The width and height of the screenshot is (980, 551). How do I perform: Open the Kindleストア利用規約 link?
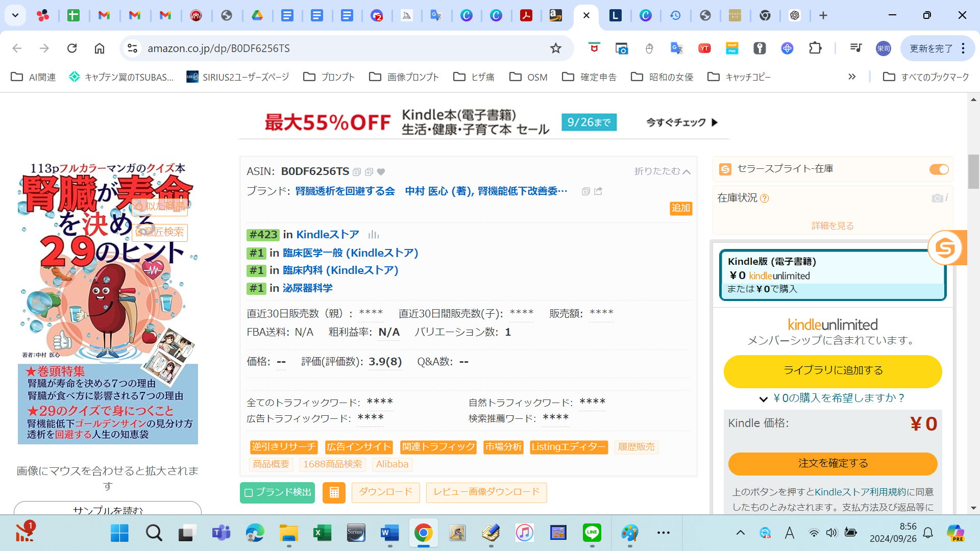click(x=860, y=492)
